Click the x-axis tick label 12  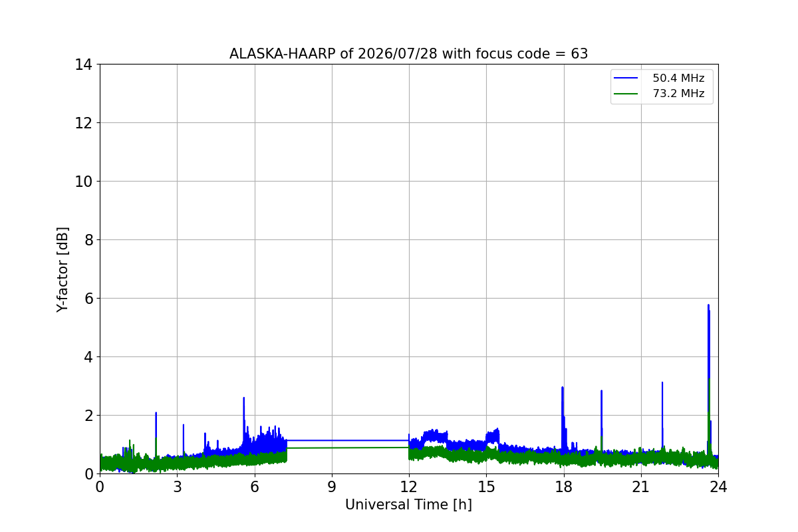pyautogui.click(x=409, y=487)
